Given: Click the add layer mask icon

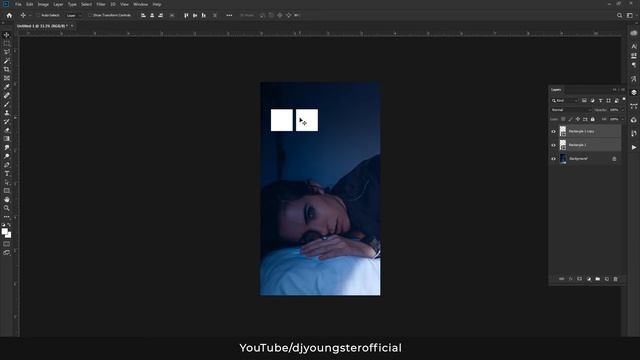Looking at the screenshot, I should click(580, 279).
